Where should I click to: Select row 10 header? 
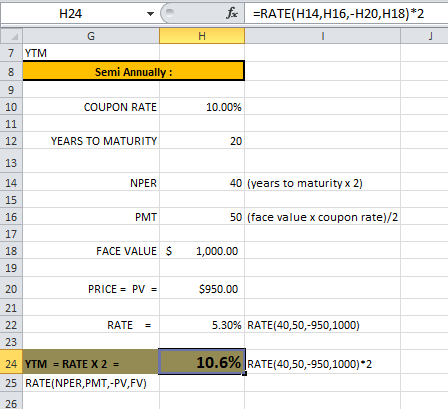[11, 107]
